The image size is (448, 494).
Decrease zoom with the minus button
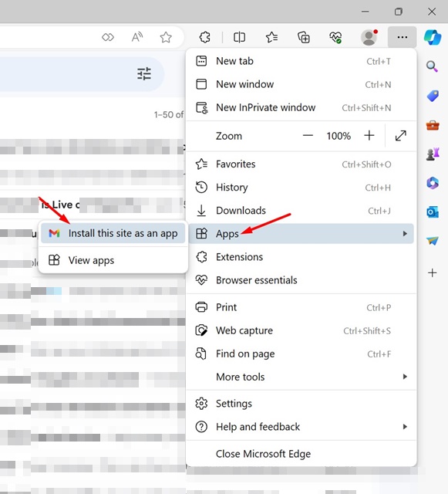(x=308, y=136)
